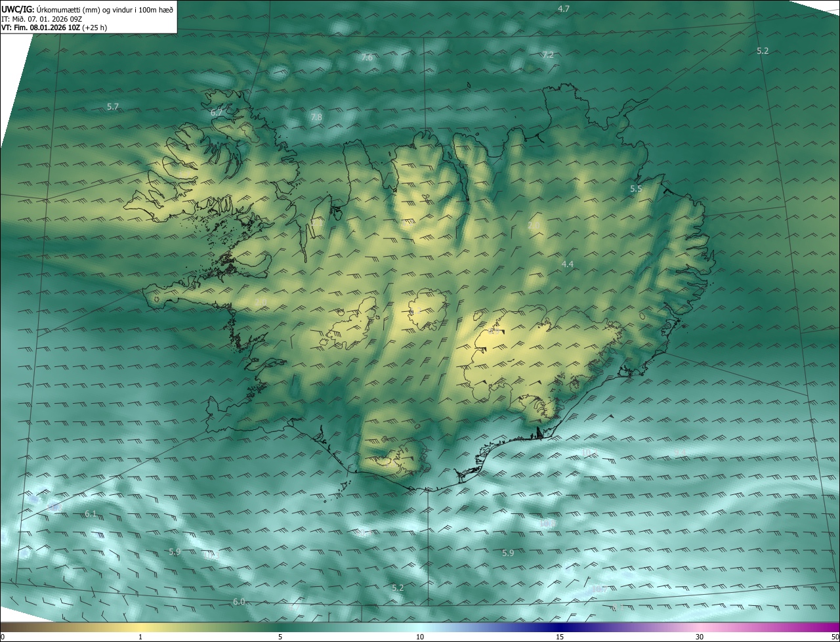The height and width of the screenshot is (642, 840).
Task: Click the colorbar tick label 10
Action: coord(420,637)
